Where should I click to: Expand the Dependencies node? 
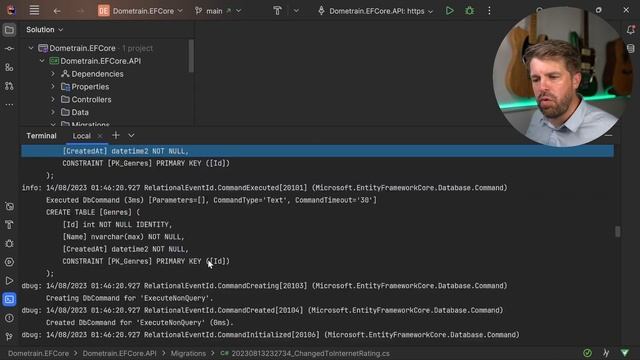(53, 74)
